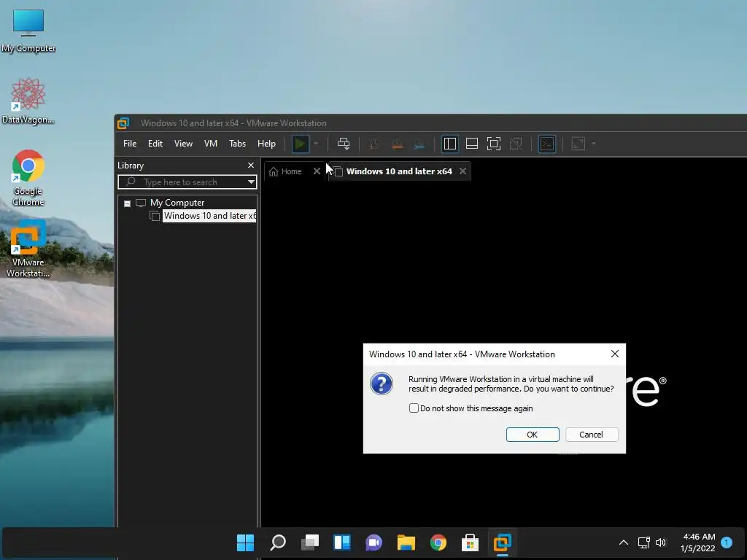Image resolution: width=747 pixels, height=560 pixels.
Task: Open the clock showing 4:46 AM
Action: pos(698,542)
